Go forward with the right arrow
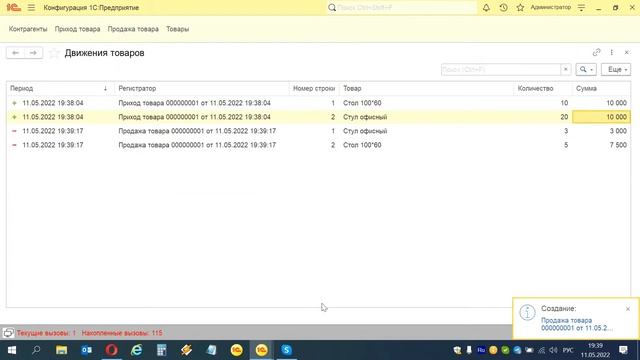Viewport: 640px width, 360px height. click(33, 53)
